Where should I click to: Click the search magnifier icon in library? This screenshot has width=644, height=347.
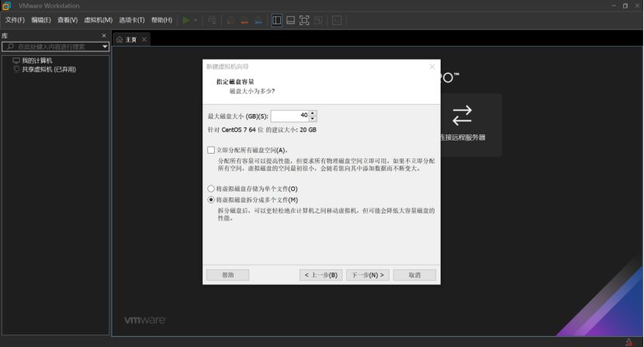click(x=11, y=47)
